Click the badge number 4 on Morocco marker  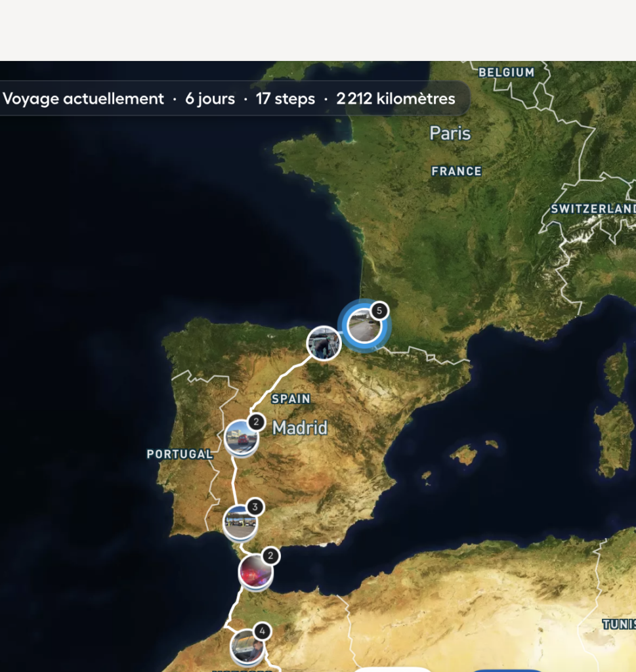[x=262, y=631]
